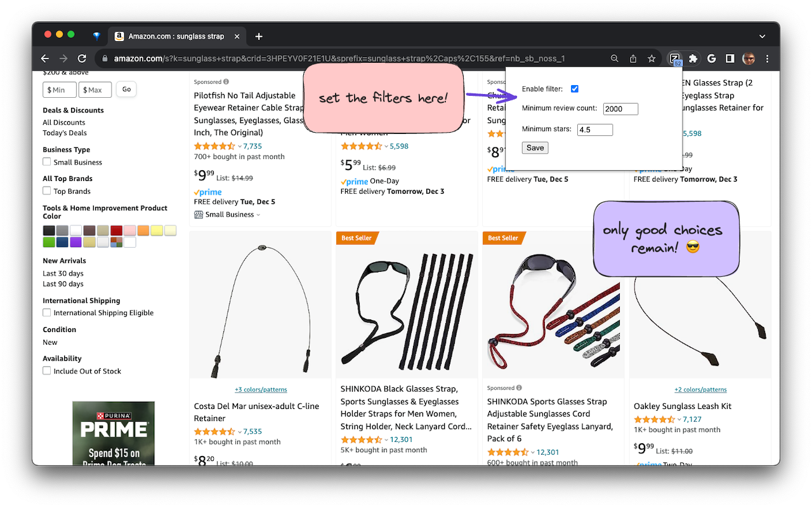This screenshot has width=812, height=508.
Task: Switch to Amazon.com sunglass strap tab
Action: click(176, 36)
